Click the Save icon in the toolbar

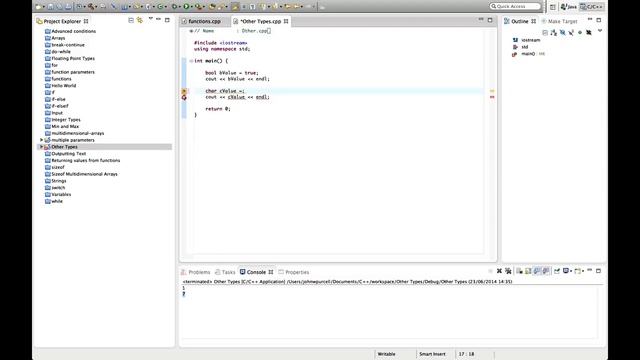tap(51, 7)
